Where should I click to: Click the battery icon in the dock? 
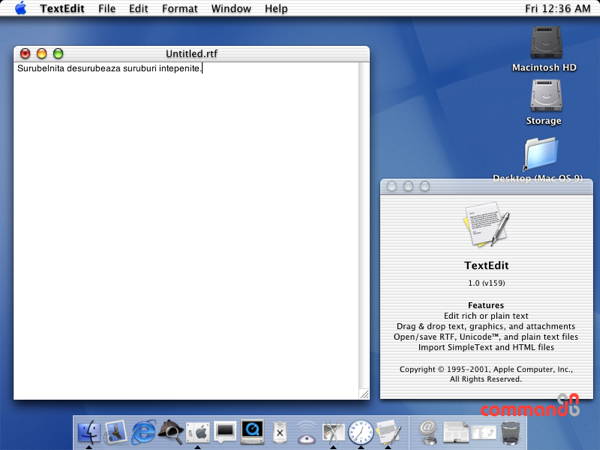click(280, 432)
